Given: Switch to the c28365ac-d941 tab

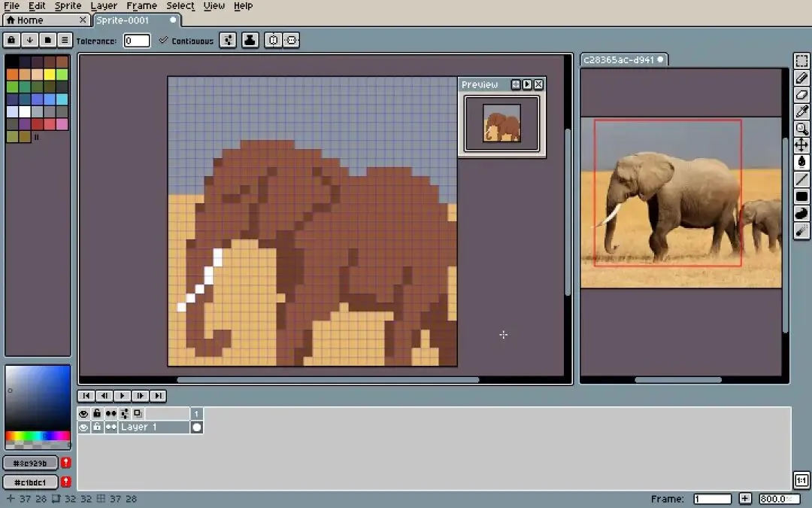Looking at the screenshot, I should click(x=623, y=60).
